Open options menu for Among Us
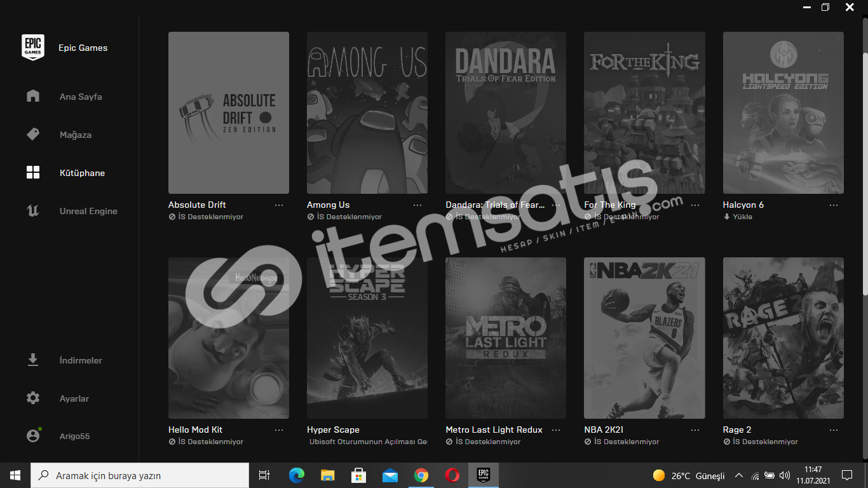This screenshot has height=488, width=868. pos(417,205)
